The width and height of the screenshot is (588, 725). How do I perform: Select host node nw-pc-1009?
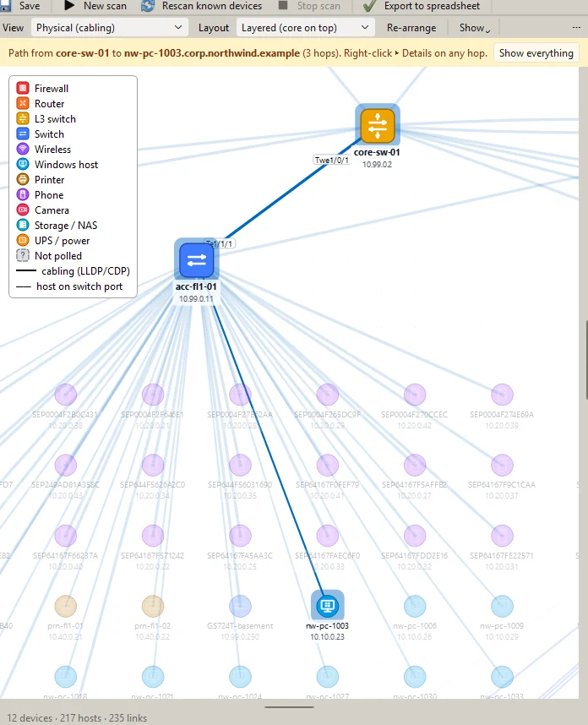(x=502, y=606)
